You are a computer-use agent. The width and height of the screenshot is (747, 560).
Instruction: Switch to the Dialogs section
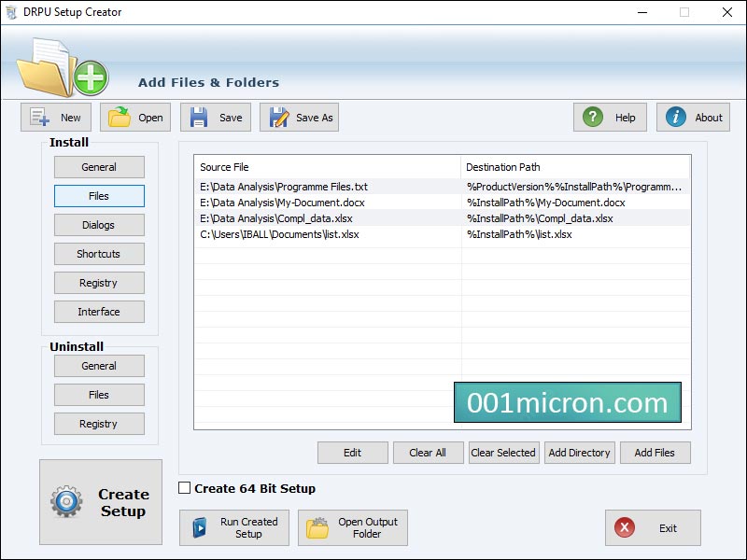tap(99, 225)
